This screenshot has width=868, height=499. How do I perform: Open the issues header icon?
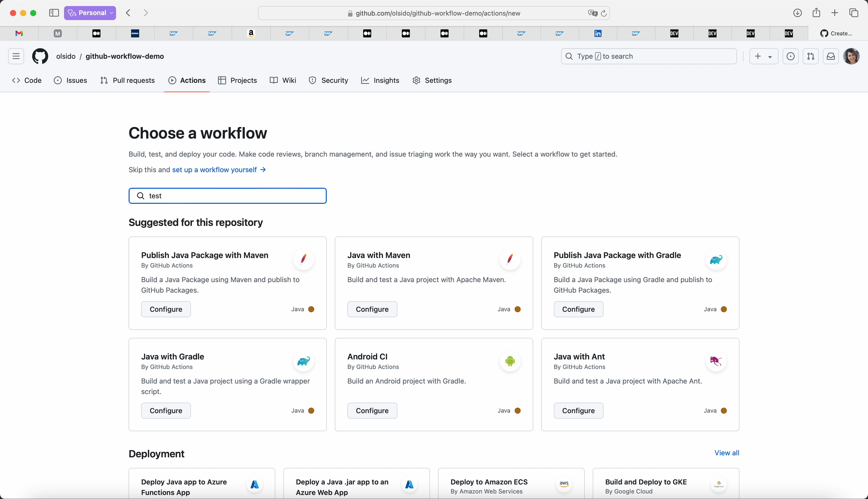(x=791, y=56)
